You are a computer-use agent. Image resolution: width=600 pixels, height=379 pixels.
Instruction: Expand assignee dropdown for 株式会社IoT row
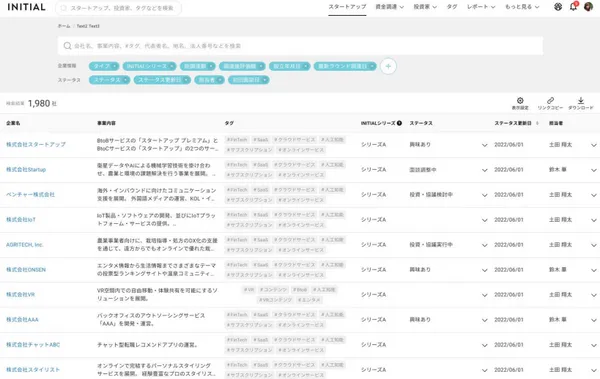coord(593,220)
